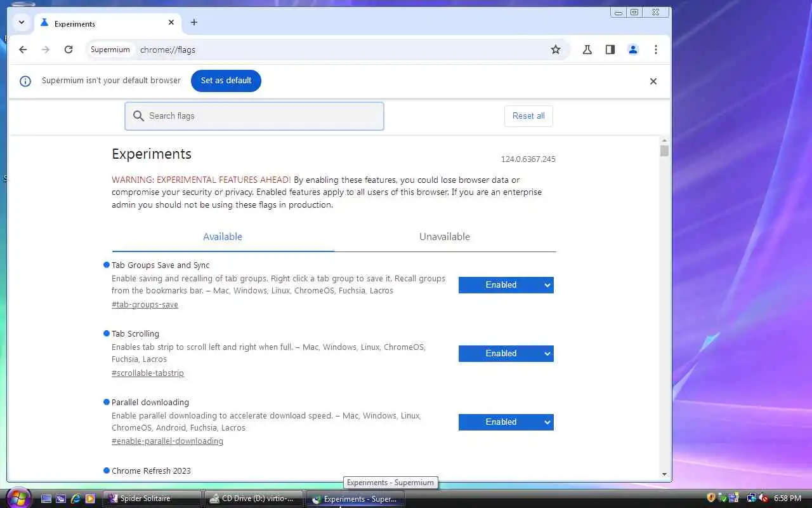Focus the Search flags field
The image size is (812, 508).
[x=254, y=116]
